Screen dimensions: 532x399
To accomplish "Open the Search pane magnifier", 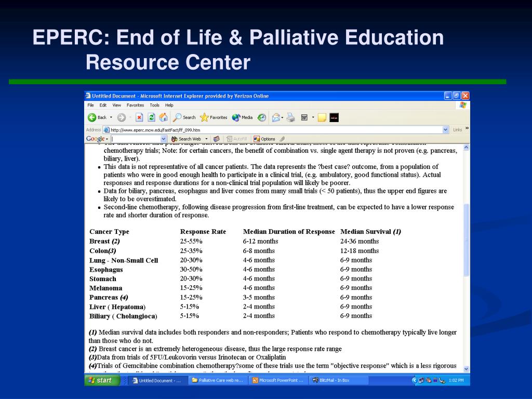I will click(184, 117).
